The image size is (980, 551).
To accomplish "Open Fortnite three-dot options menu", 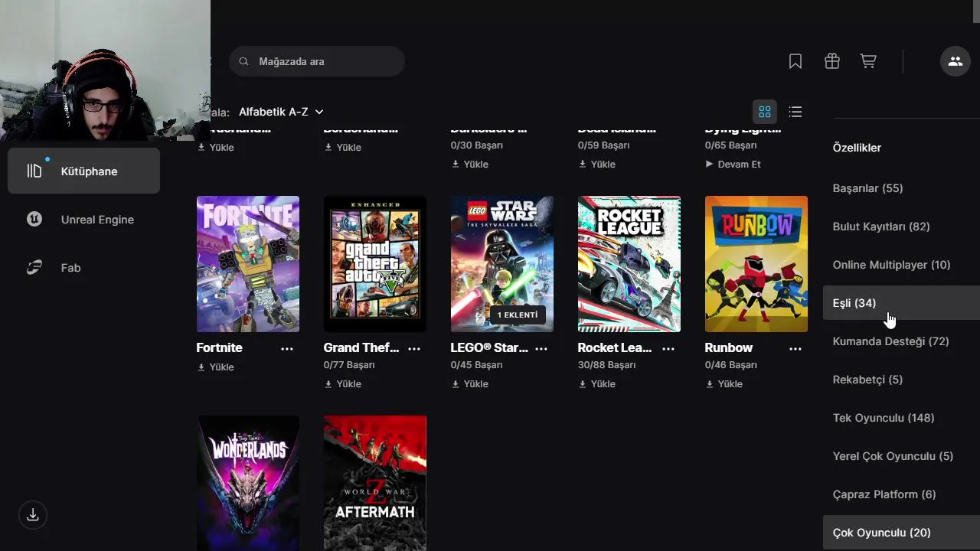I will point(287,348).
